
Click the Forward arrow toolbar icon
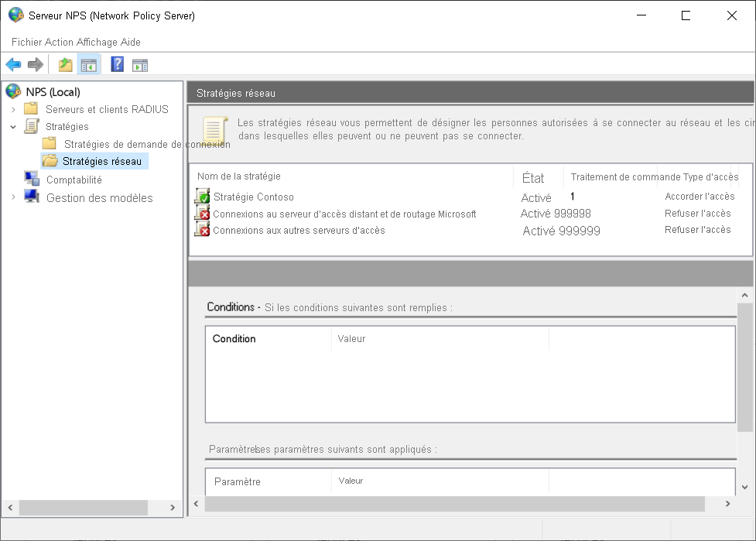pos(35,64)
